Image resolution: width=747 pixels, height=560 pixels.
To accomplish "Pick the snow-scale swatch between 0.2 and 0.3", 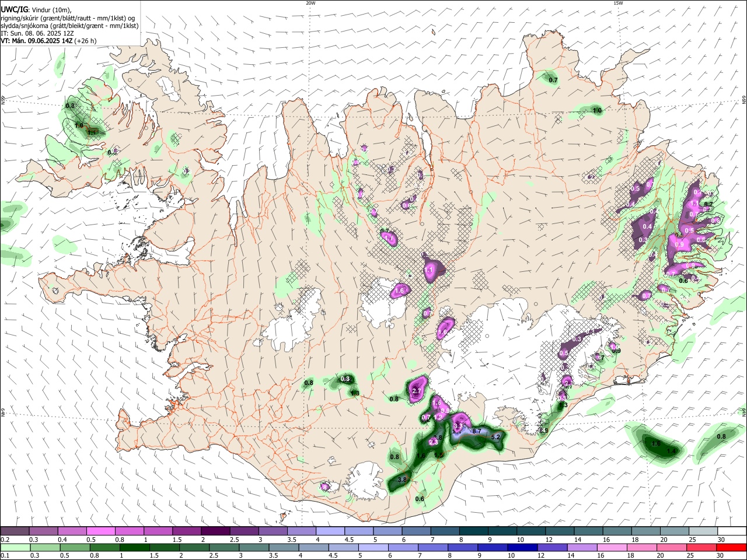I will (15, 531).
